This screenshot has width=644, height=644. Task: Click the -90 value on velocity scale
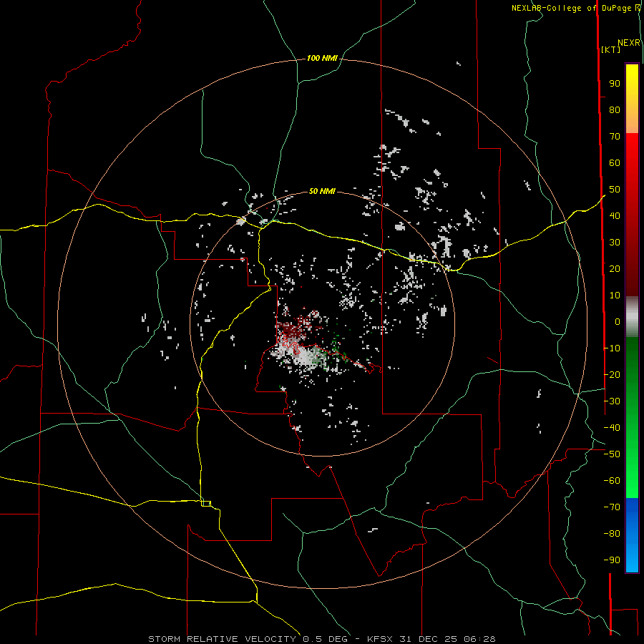click(x=612, y=560)
